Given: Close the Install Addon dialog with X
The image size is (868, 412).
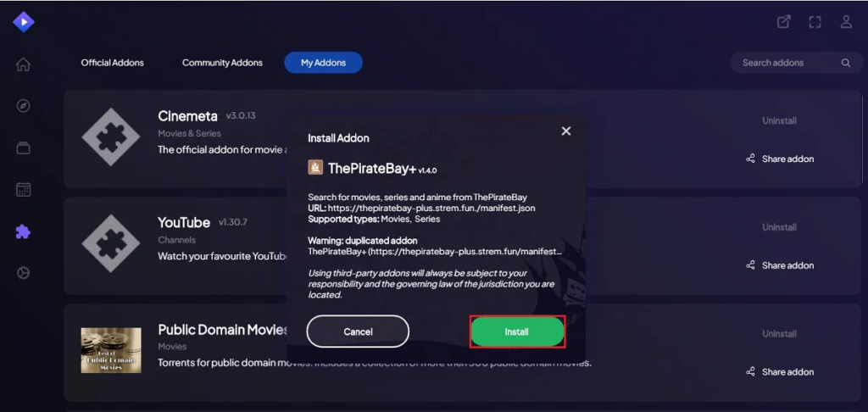Looking at the screenshot, I should 565,131.
